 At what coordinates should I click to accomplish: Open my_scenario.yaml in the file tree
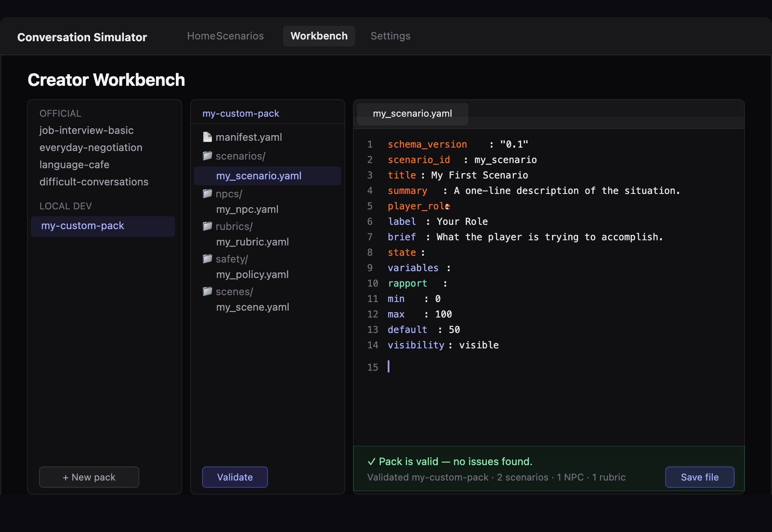coord(268,176)
